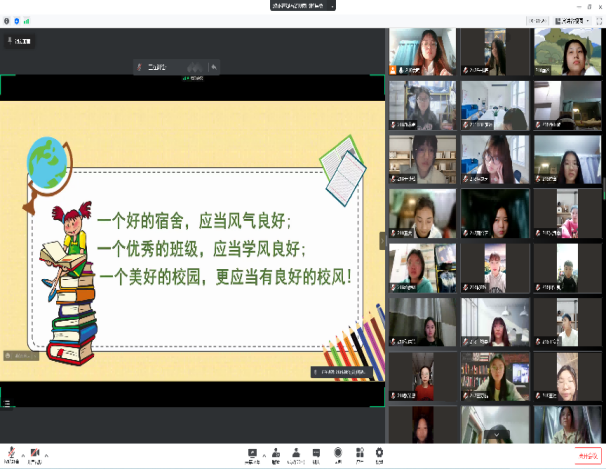Open the share screen tool

coord(251,453)
